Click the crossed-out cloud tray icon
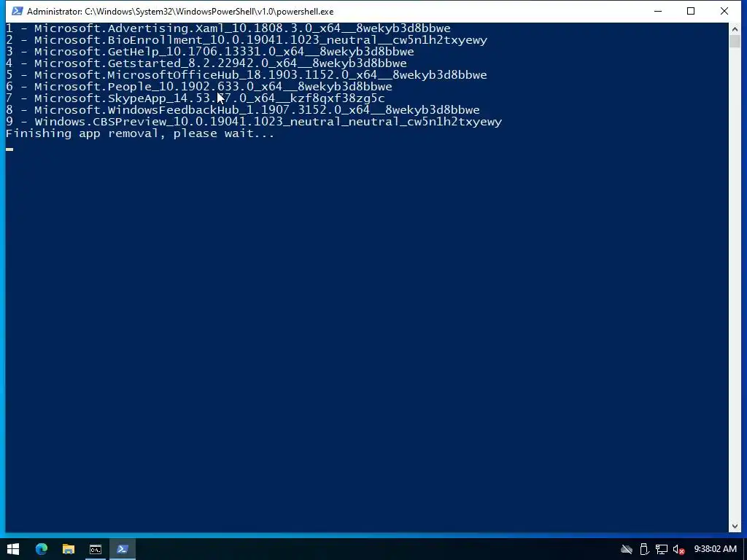 point(627,549)
